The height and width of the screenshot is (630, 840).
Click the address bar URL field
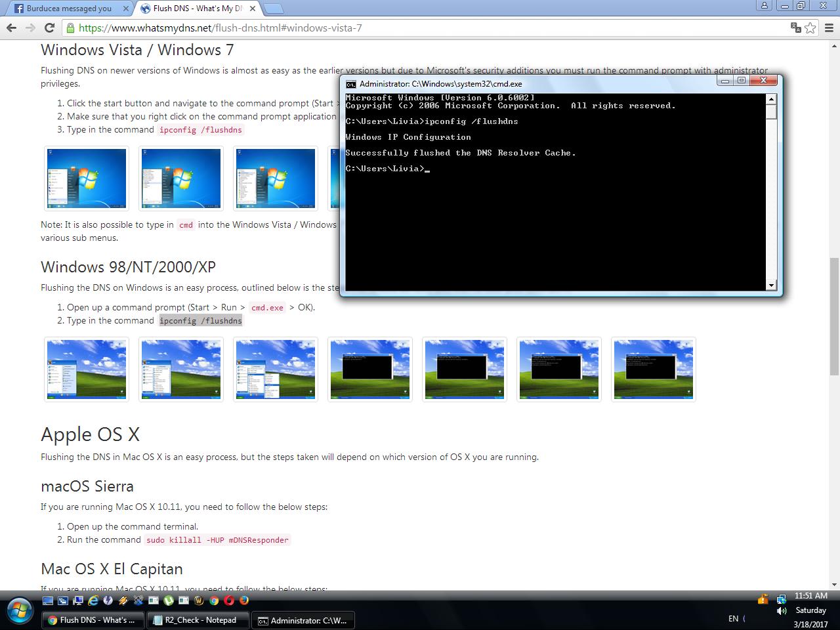tap(427, 28)
